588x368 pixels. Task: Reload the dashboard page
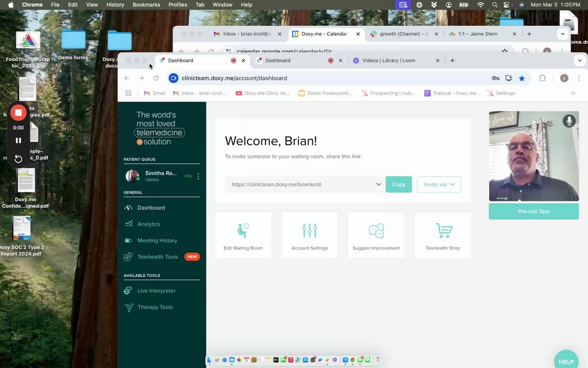156,78
